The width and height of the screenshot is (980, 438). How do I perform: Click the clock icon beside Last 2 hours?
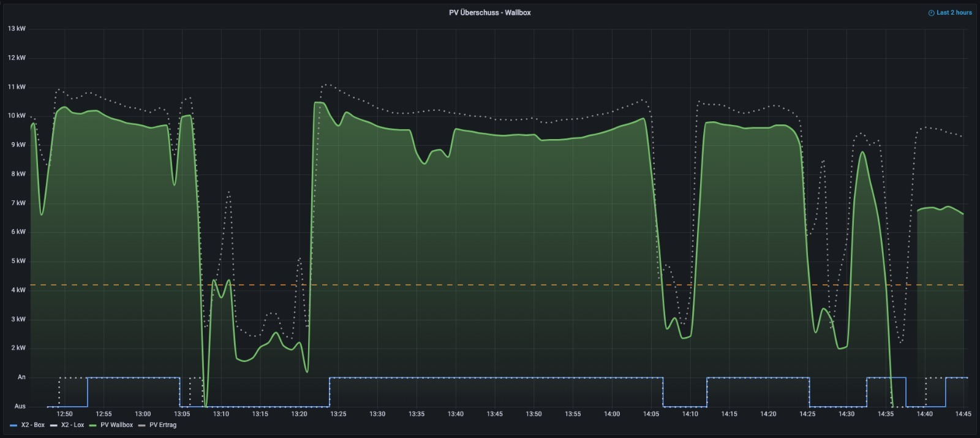tap(931, 13)
